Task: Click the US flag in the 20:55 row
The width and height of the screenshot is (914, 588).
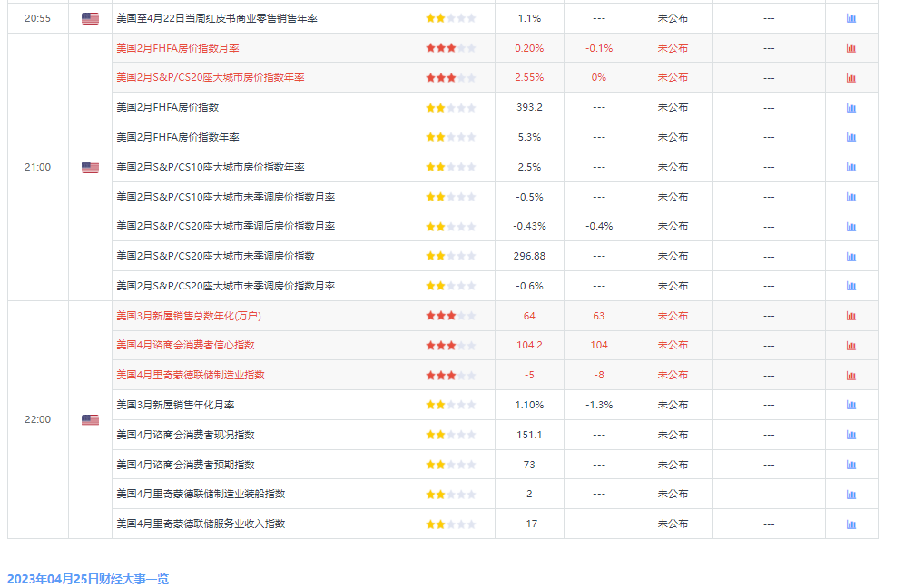Action: tap(91, 19)
